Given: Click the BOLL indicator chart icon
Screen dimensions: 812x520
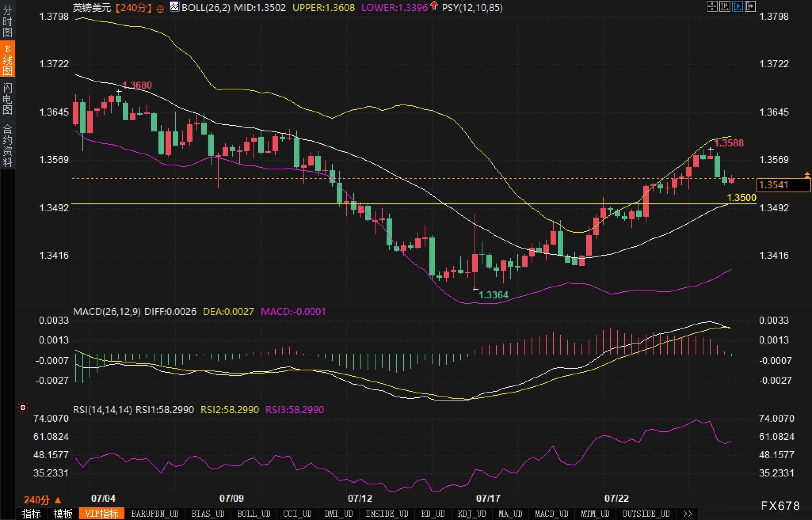Looking at the screenshot, I should [x=174, y=7].
